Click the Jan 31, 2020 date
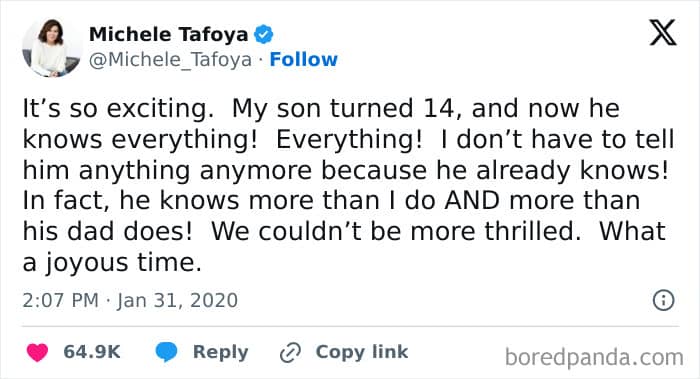700x379 pixels. tap(177, 300)
